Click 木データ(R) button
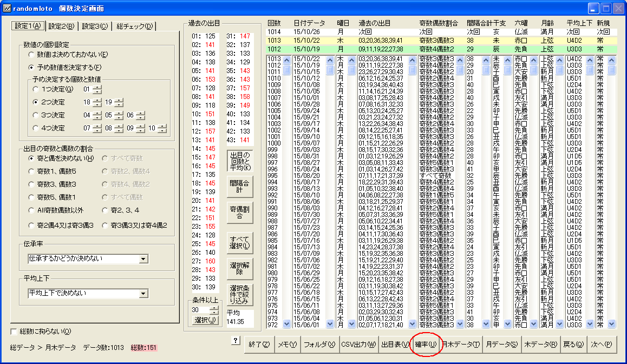The width and height of the screenshot is (627, 364). (x=540, y=345)
